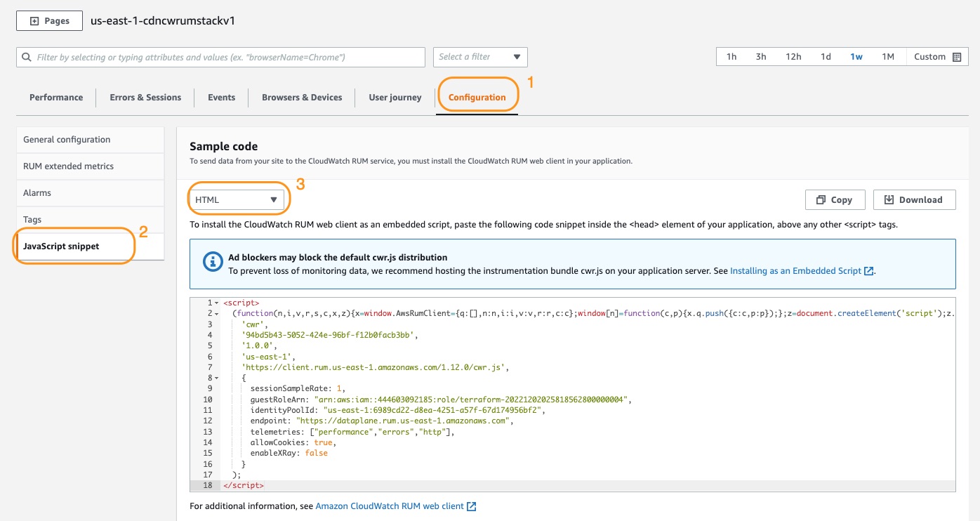The image size is (980, 521).
Task: Focus the attribute filter search field
Action: [x=220, y=57]
